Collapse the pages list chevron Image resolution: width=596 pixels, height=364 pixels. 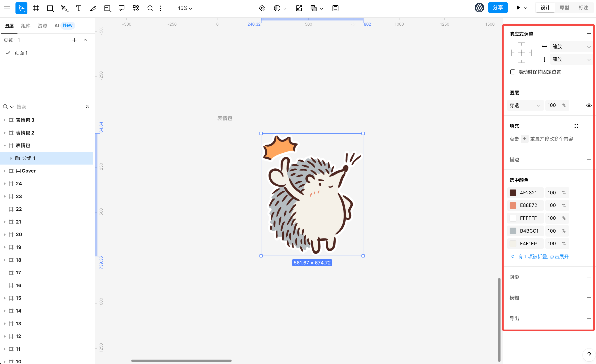click(85, 40)
